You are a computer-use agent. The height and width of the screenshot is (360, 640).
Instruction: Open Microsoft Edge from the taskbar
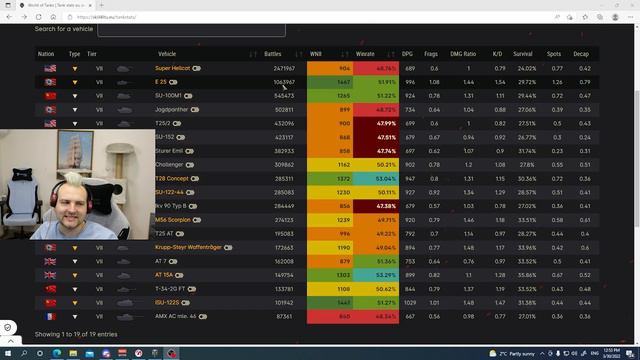[x=57, y=353]
